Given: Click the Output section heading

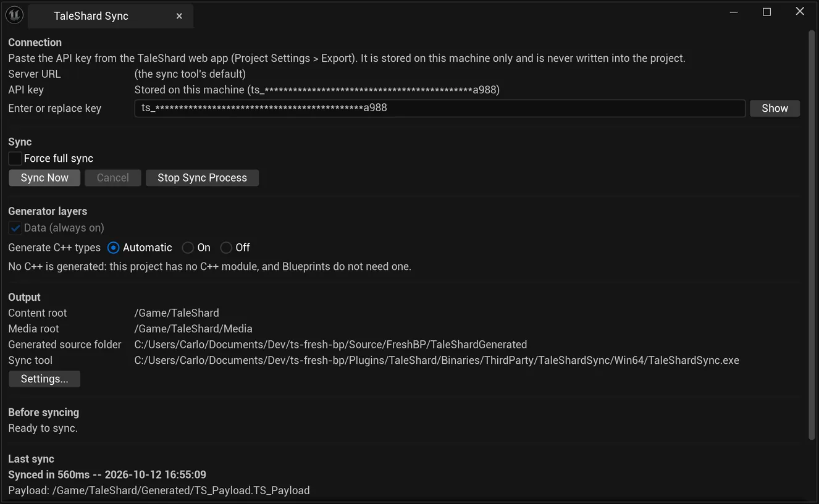Looking at the screenshot, I should [x=24, y=297].
